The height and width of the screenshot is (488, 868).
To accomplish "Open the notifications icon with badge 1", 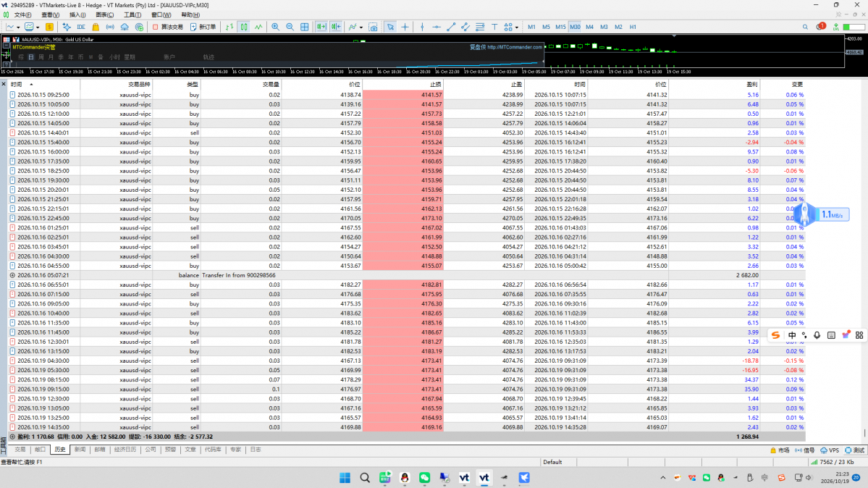I will pyautogui.click(x=820, y=27).
